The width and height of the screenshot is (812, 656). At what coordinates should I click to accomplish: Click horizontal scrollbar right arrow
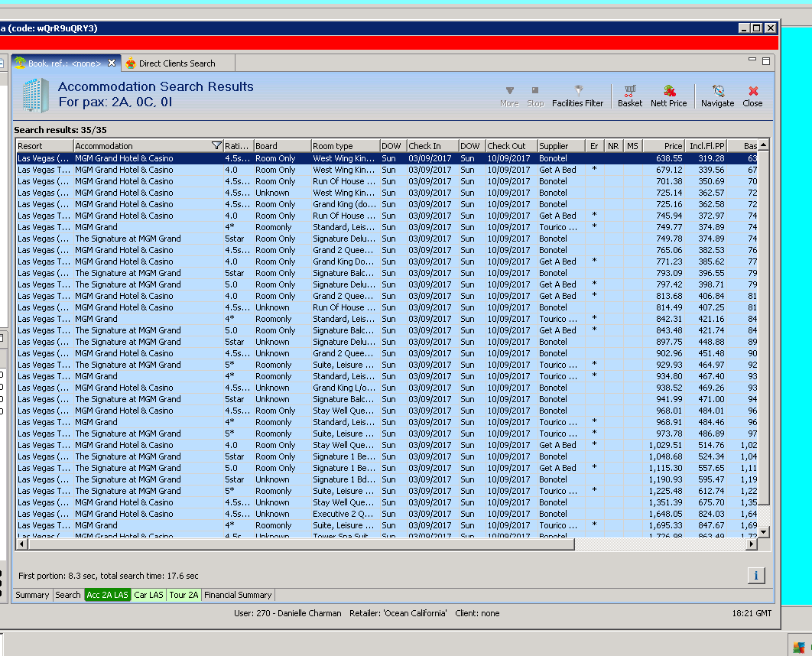[752, 544]
